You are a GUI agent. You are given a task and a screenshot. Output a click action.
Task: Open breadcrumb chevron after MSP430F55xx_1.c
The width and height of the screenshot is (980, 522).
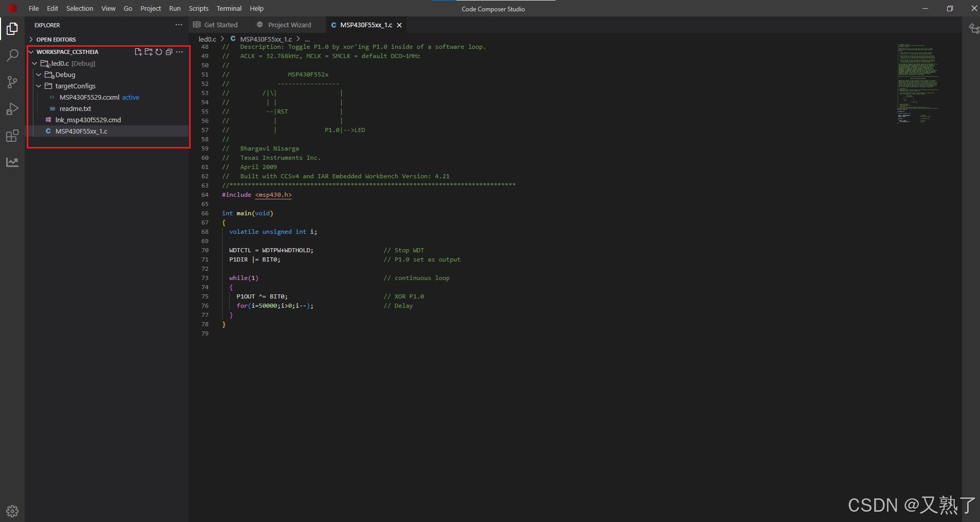tap(298, 39)
